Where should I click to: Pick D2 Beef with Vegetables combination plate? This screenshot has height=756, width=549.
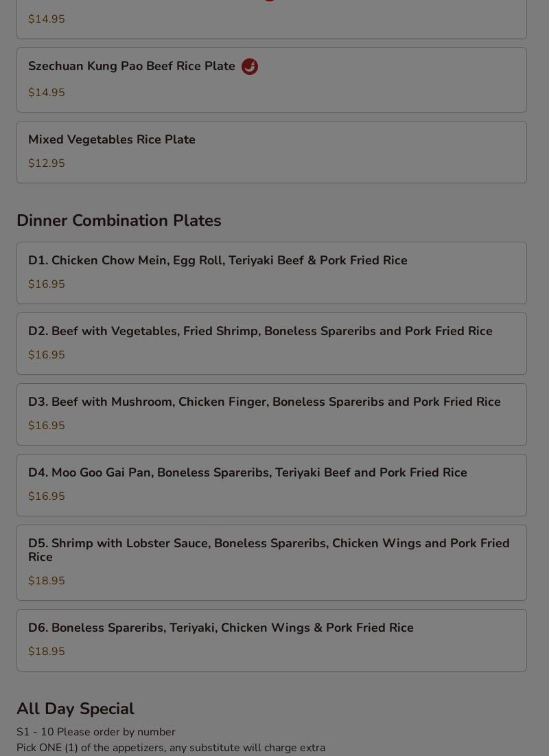(x=271, y=344)
